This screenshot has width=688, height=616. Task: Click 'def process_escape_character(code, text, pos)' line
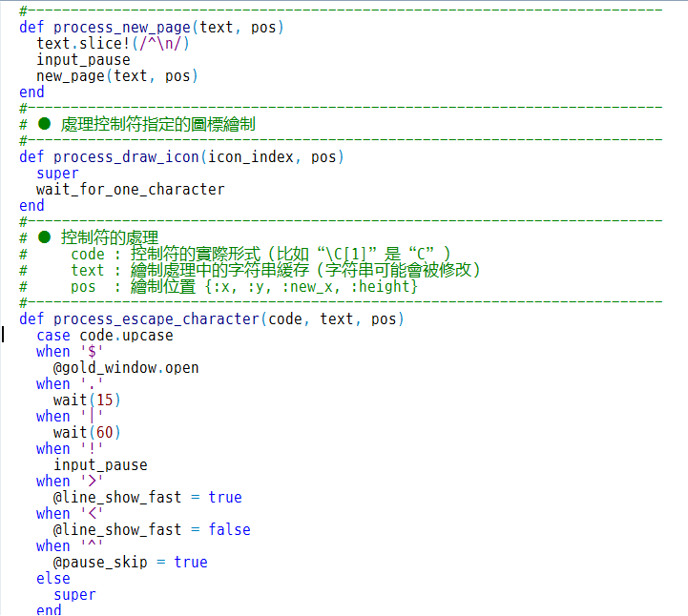click(212, 319)
